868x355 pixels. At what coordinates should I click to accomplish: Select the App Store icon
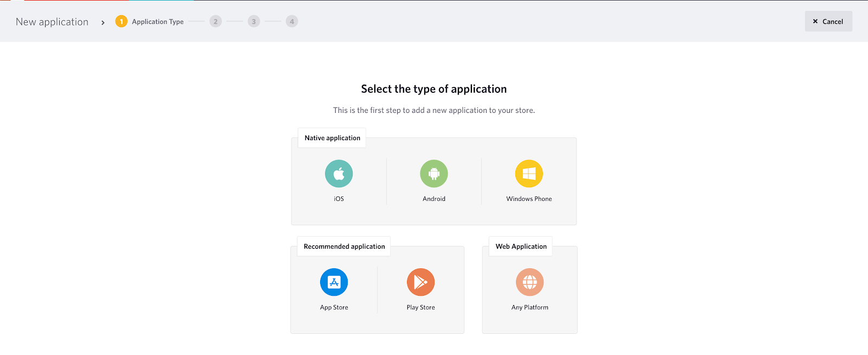[x=334, y=282]
